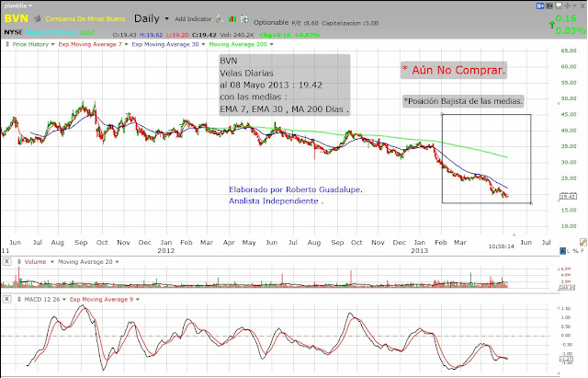Screen dimensions: 588x378
Task: Click the T timeframe-link icon
Action: click(x=549, y=6)
